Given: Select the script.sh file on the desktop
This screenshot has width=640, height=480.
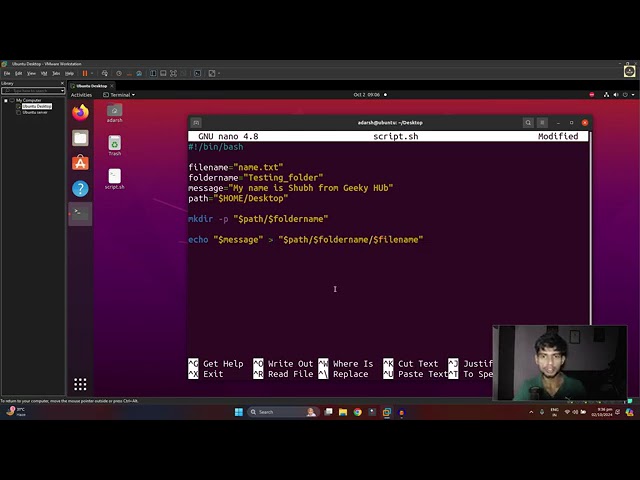Looking at the screenshot, I should tap(115, 179).
